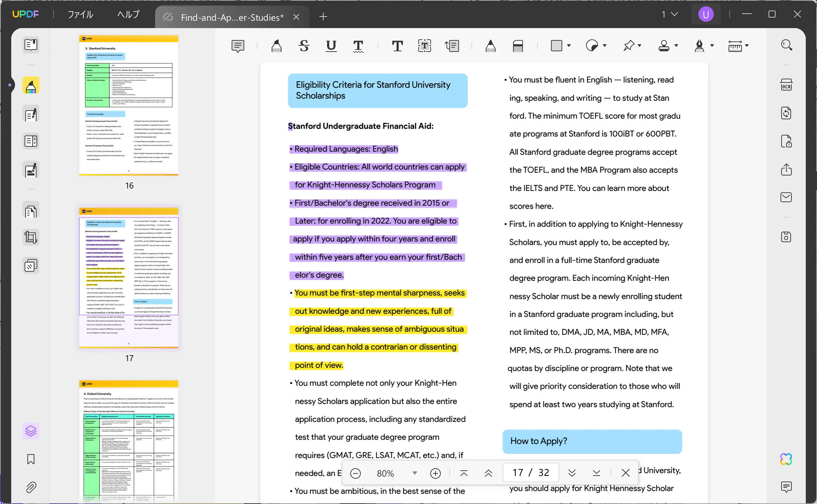
Task: Open page 16 thumbnail
Action: pos(129,105)
